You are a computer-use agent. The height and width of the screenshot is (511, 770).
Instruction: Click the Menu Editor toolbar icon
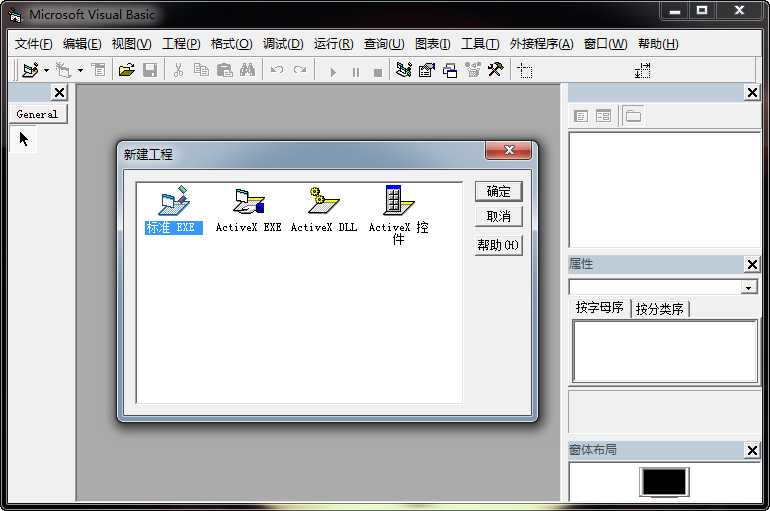99,70
